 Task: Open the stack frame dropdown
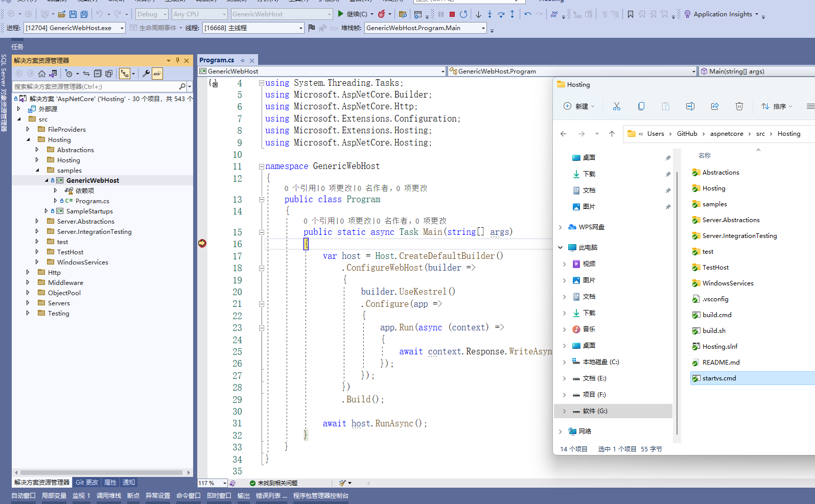pos(426,28)
